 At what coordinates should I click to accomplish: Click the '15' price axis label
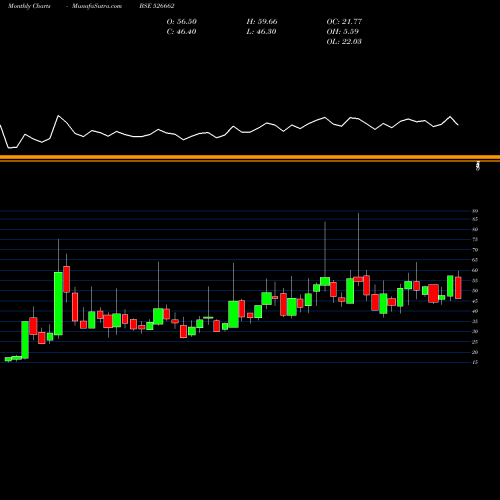[x=475, y=362]
